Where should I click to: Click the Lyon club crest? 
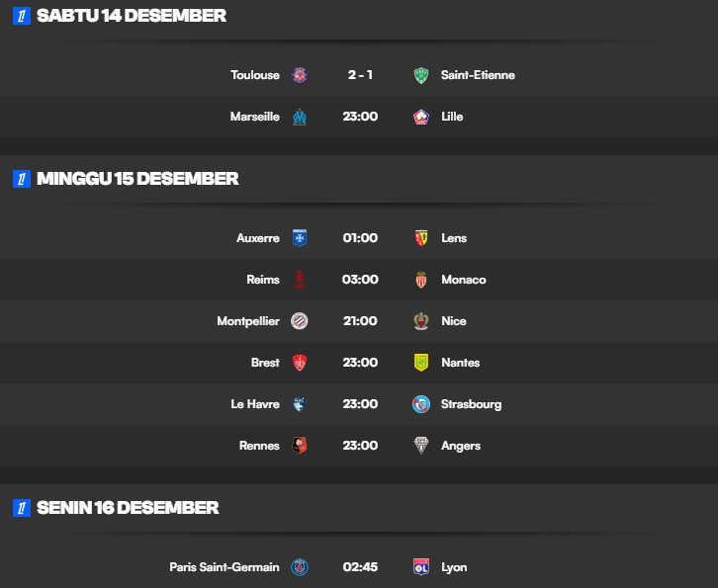click(x=421, y=567)
